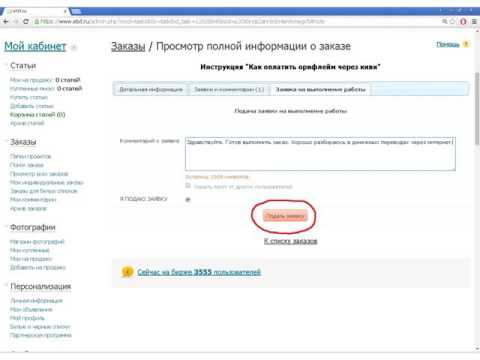
Task: Toggle the 'Я подаю заявку' checkbox
Action: coord(188,199)
